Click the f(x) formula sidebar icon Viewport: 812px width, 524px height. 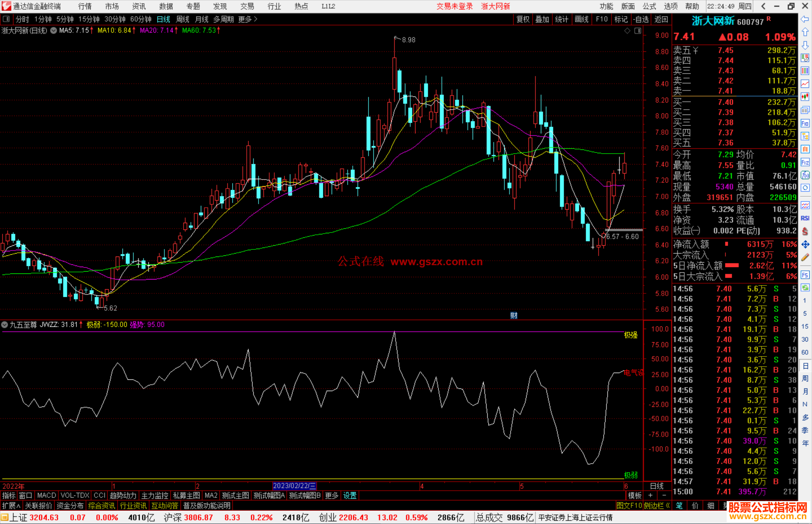(x=805, y=175)
